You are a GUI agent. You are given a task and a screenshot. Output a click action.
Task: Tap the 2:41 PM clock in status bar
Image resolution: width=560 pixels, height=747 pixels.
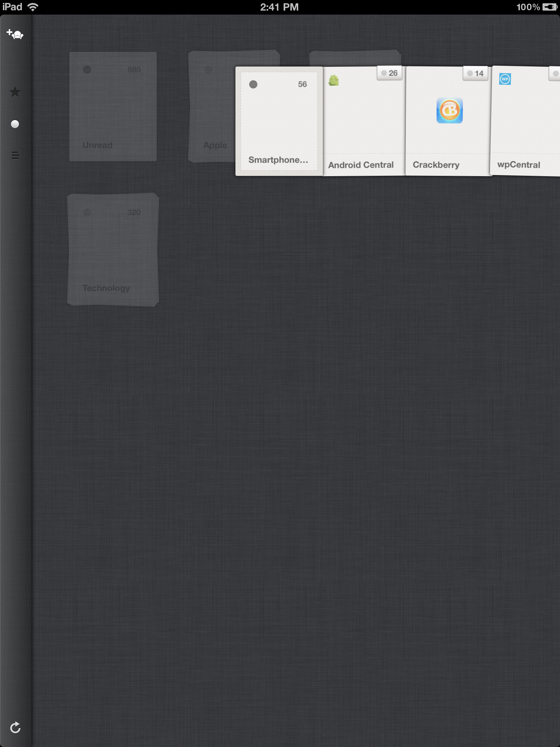279,7
